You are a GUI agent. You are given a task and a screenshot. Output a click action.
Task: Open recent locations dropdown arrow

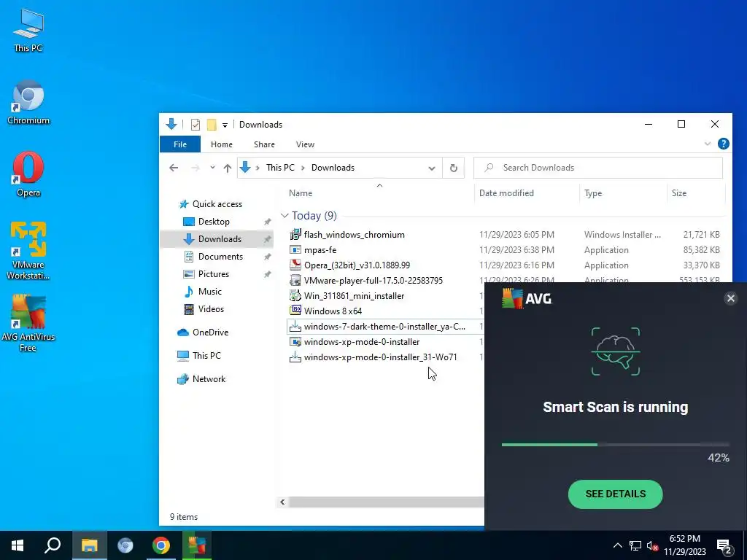click(x=212, y=168)
